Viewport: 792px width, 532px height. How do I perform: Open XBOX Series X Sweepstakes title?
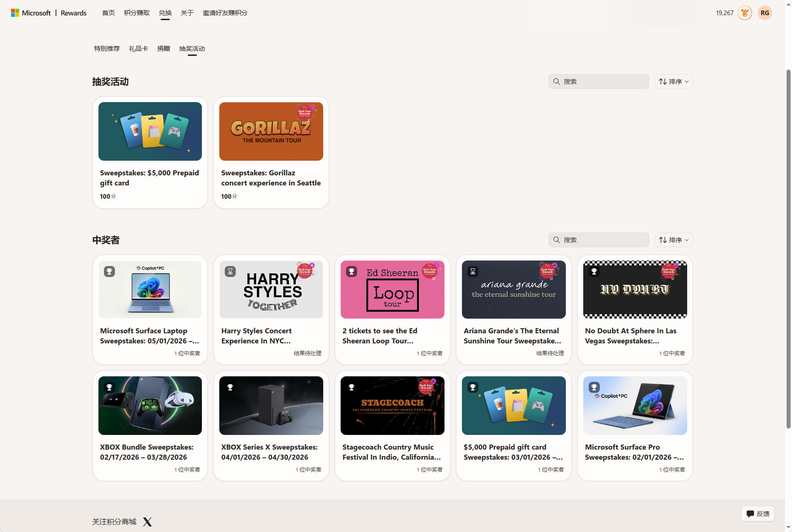270,452
